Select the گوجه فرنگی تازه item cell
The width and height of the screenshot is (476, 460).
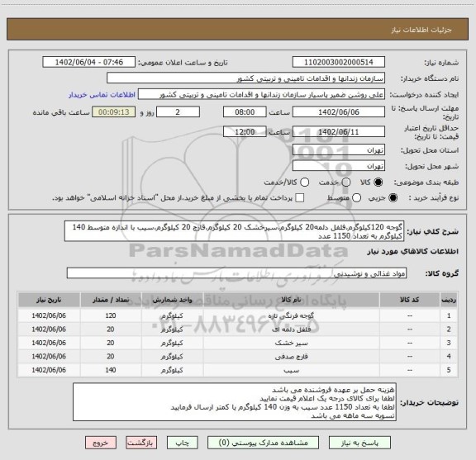pos(291,315)
